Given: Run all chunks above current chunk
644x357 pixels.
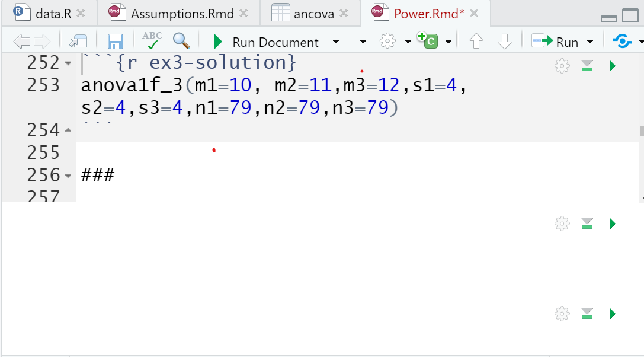Looking at the screenshot, I should point(587,65).
